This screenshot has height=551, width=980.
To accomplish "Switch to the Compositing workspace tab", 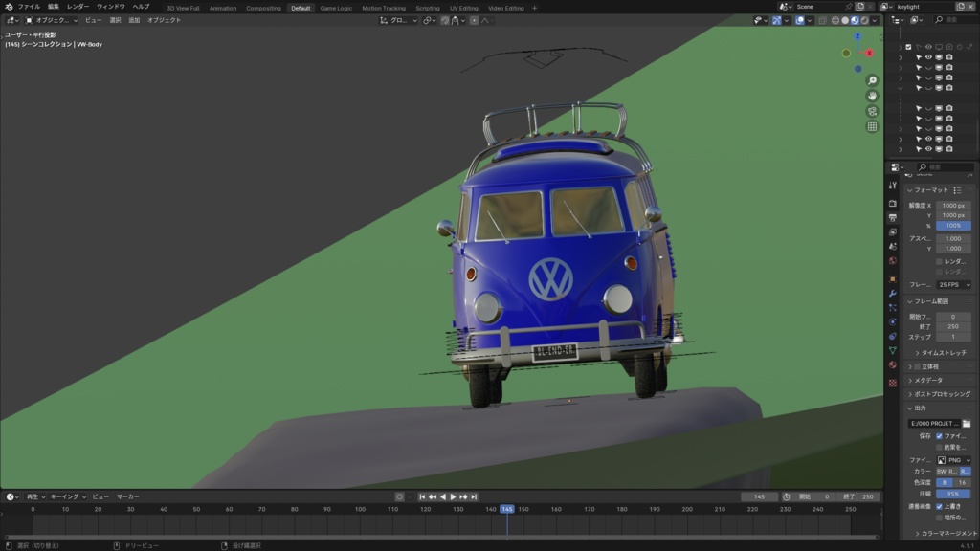I will (263, 8).
